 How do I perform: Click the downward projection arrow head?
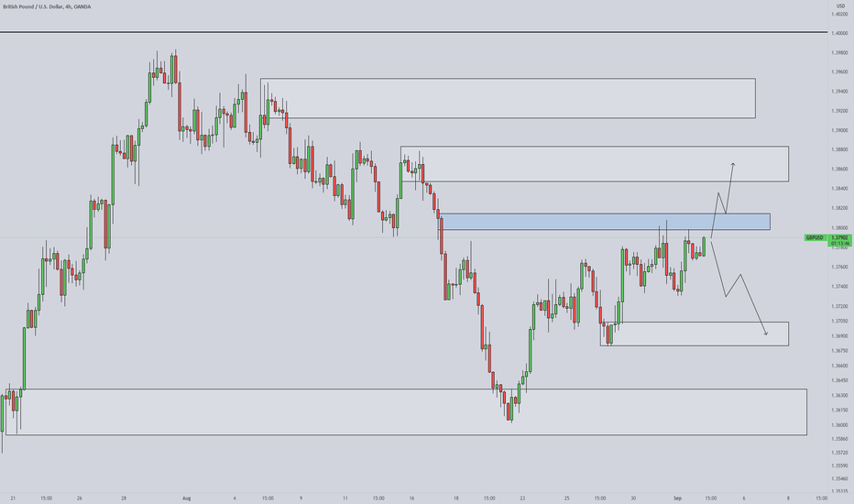(x=765, y=333)
